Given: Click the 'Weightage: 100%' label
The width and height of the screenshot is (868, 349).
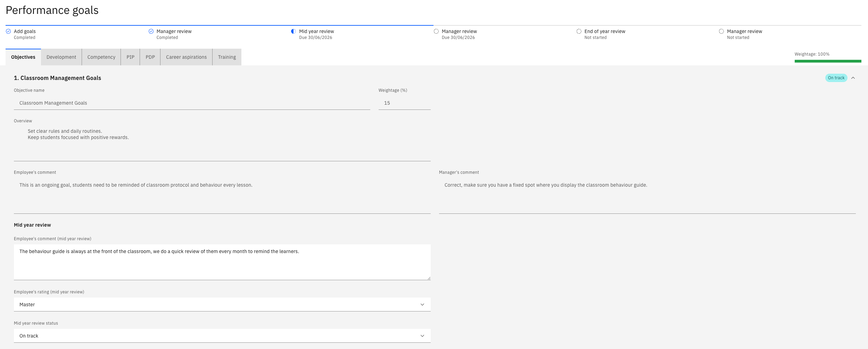Looking at the screenshot, I should click(812, 54).
